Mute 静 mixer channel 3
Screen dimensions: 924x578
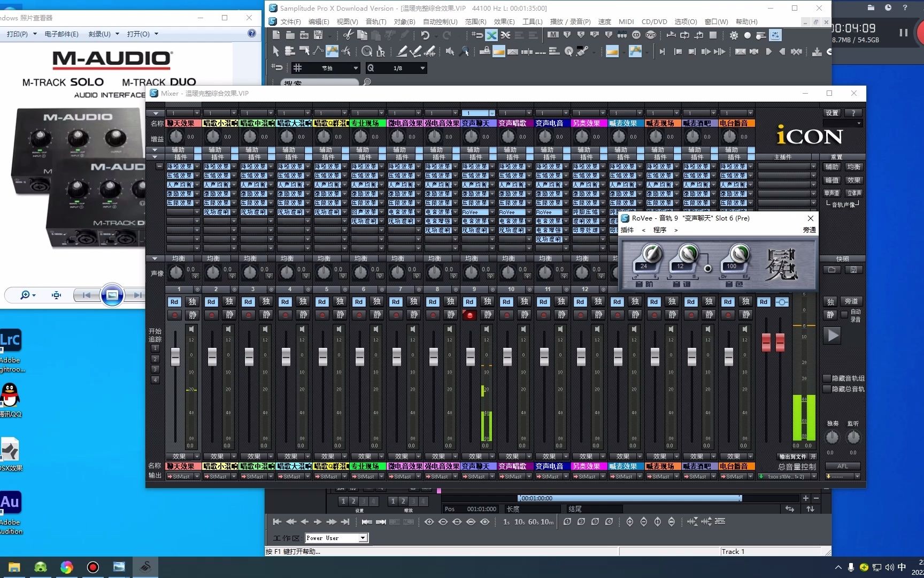coord(266,315)
